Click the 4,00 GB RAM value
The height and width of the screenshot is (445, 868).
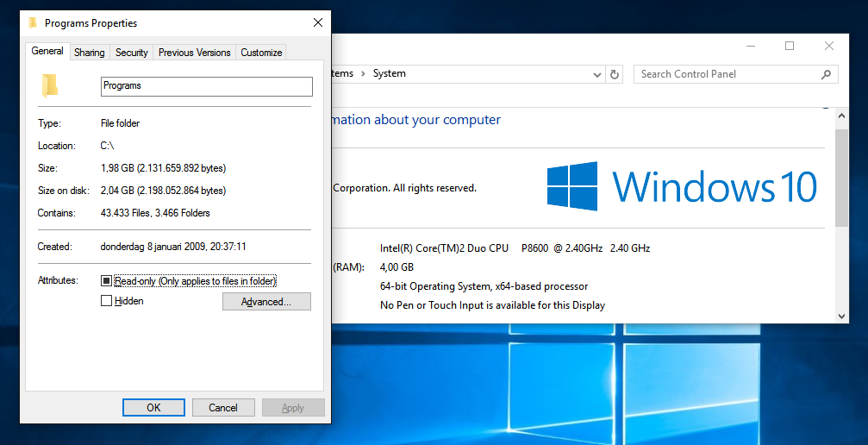(x=397, y=267)
